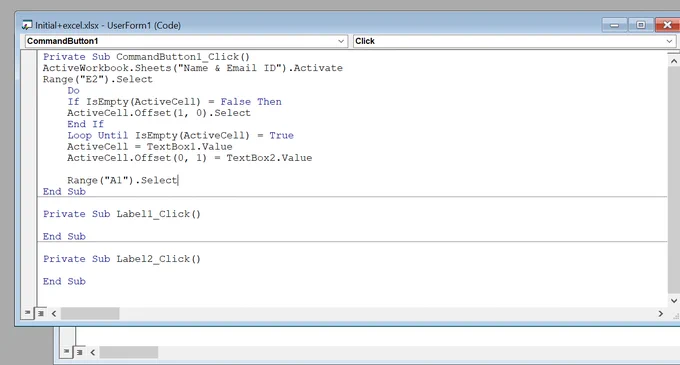Click the horizontal scrollbar thumb in UserForm1 window
680x365 pixels.
click(90, 313)
